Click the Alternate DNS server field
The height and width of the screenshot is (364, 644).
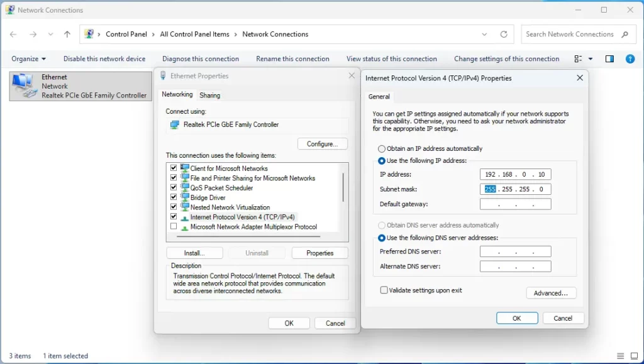[x=516, y=267]
